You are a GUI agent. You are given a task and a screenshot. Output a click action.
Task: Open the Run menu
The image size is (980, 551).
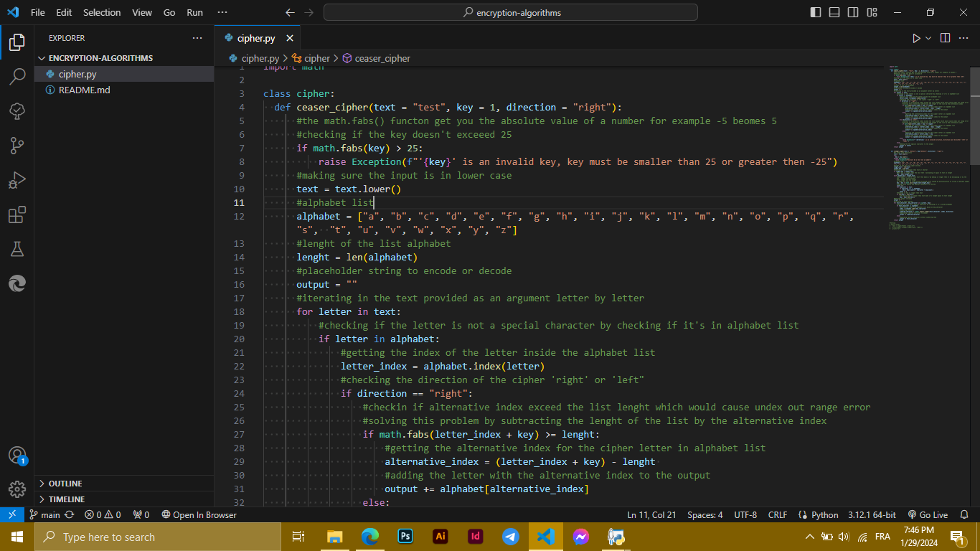tap(194, 12)
